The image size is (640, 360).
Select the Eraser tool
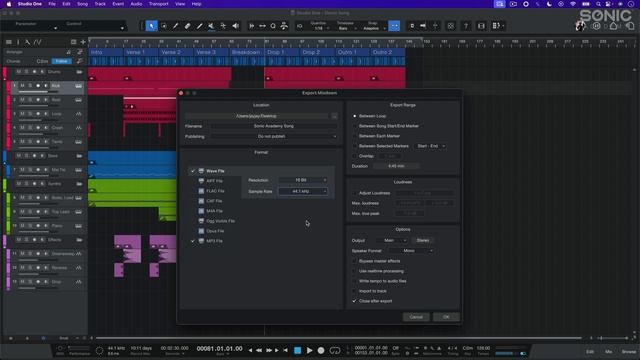click(187, 26)
